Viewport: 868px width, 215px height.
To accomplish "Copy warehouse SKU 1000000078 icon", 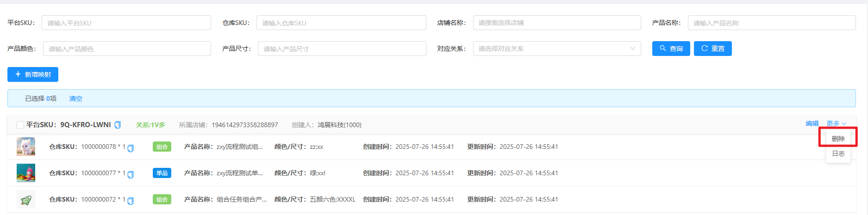I will pyautogui.click(x=131, y=148).
